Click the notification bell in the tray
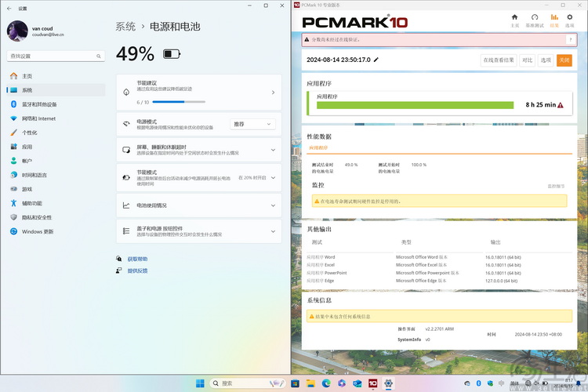Screen dimensions: 588x392 [579, 383]
